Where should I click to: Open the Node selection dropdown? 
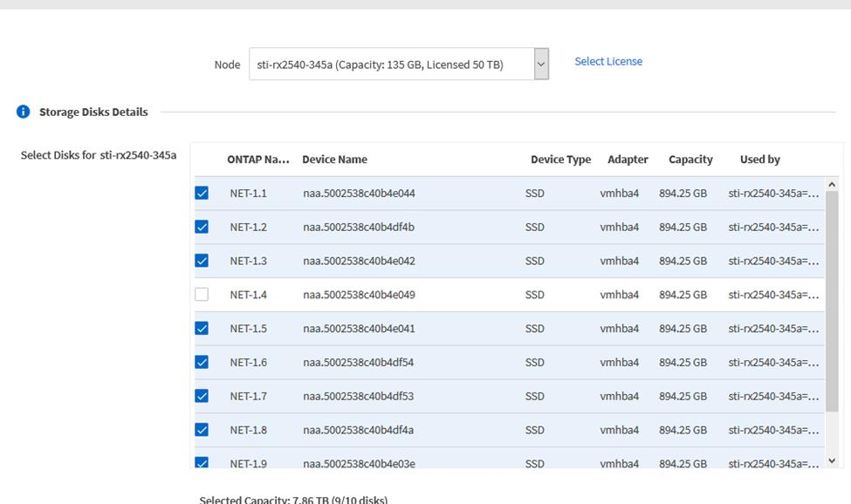[390, 65]
